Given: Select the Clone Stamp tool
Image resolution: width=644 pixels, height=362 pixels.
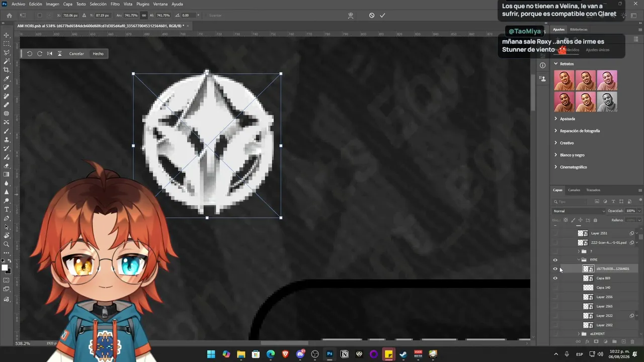Looking at the screenshot, I should pos(7,140).
